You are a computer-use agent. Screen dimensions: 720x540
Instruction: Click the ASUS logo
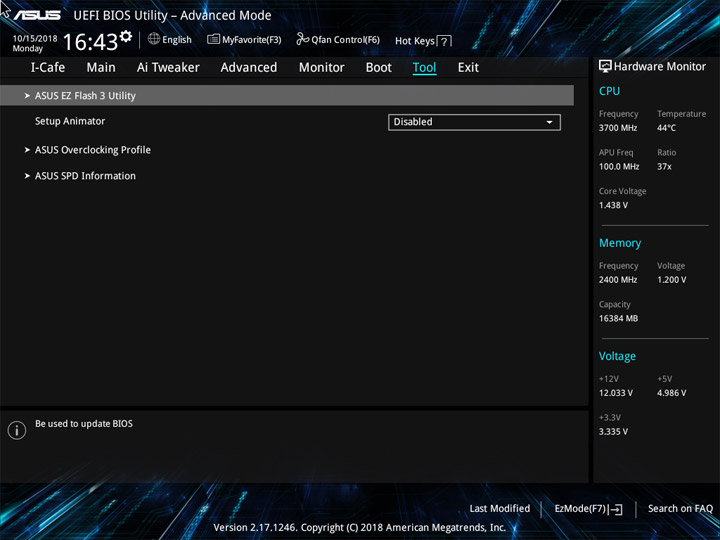tap(37, 15)
